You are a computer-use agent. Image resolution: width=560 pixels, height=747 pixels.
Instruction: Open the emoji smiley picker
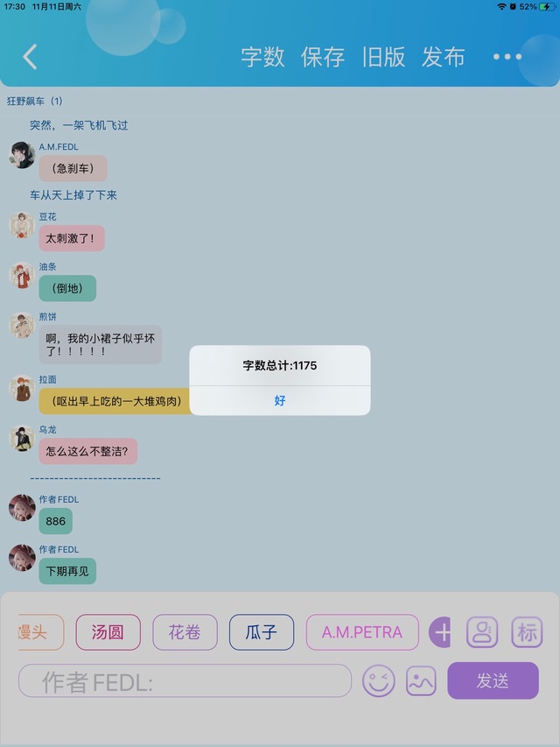(x=379, y=680)
